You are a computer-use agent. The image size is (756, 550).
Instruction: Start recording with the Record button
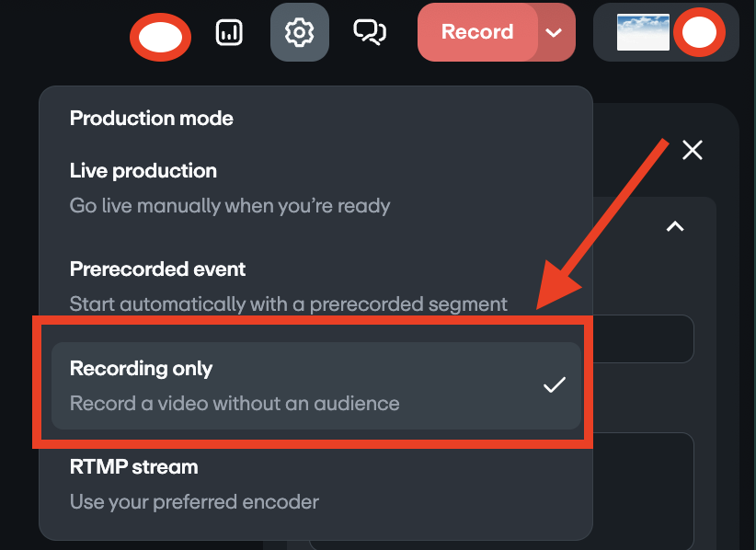click(477, 32)
